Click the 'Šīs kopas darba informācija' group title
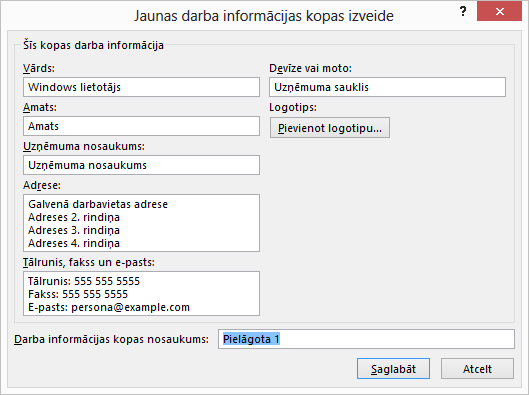The image size is (529, 395). 93,45
